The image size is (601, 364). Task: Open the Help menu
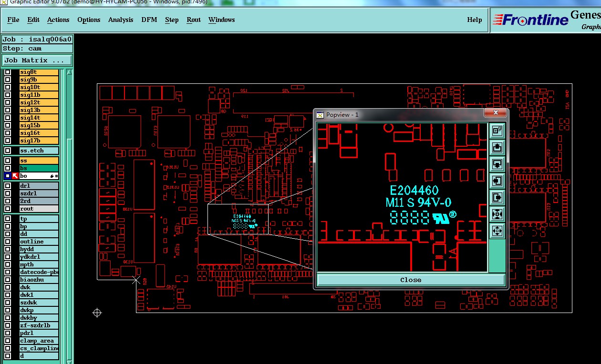pyautogui.click(x=475, y=20)
